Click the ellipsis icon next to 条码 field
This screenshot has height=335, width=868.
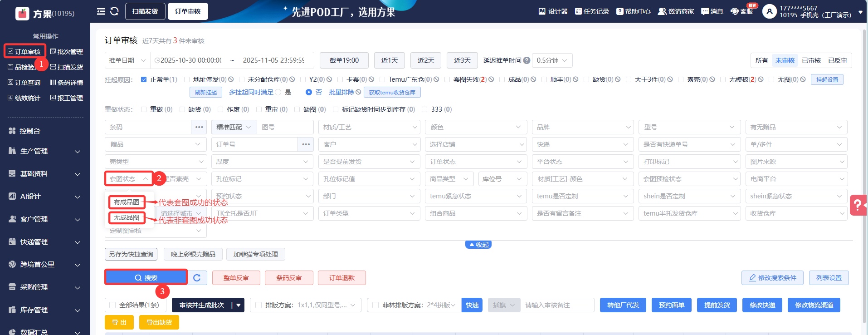(199, 127)
